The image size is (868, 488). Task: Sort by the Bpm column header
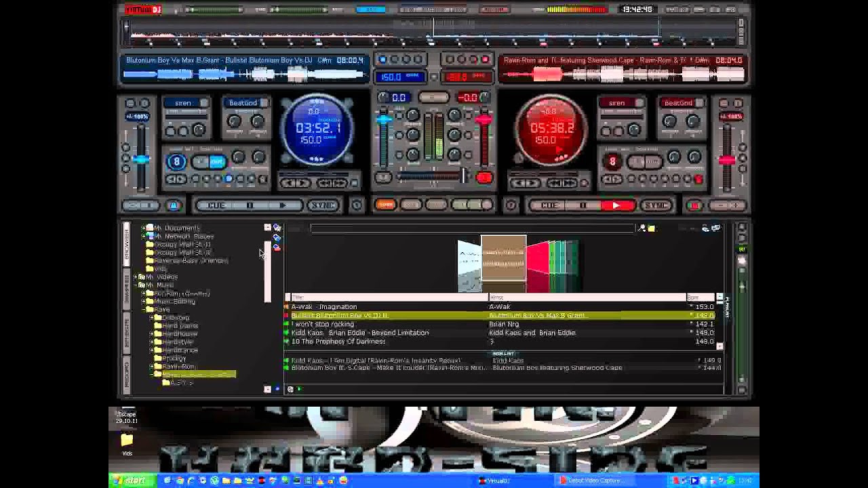pos(701,298)
